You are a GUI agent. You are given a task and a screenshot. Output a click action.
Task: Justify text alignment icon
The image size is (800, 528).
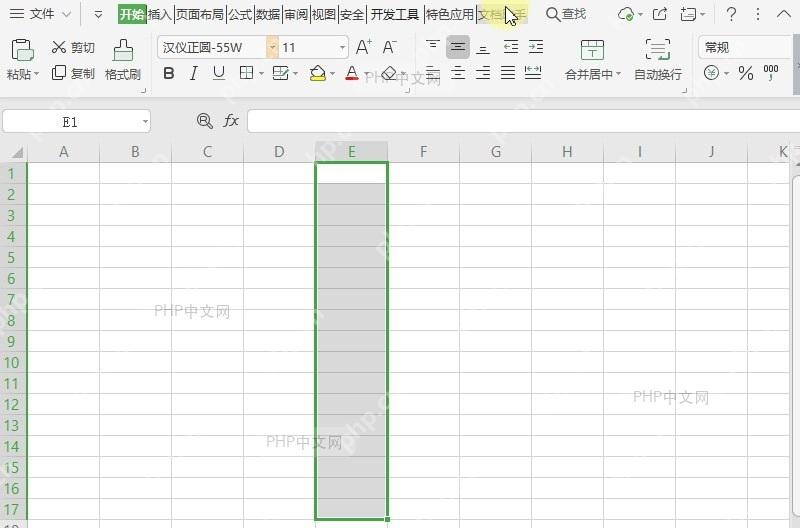tap(508, 72)
